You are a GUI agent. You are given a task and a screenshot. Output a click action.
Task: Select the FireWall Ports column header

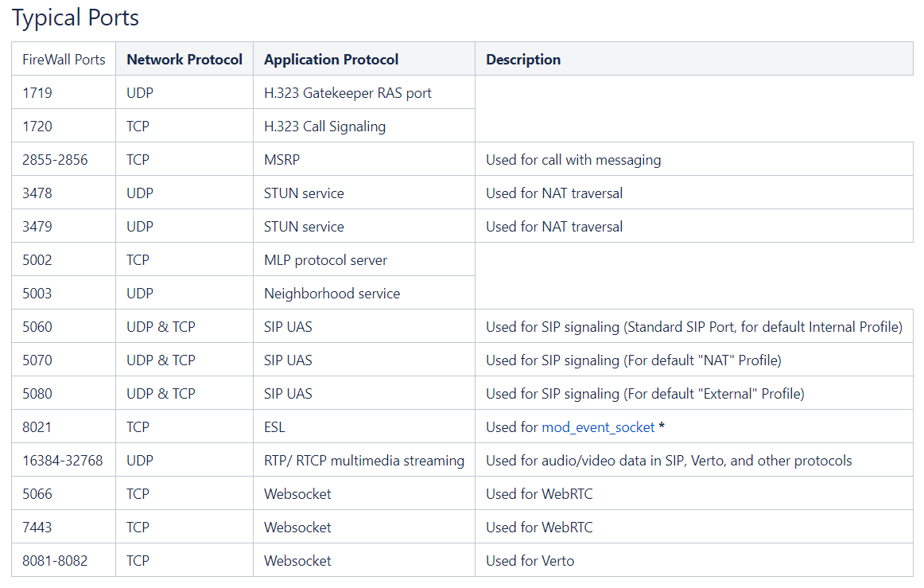coord(64,59)
